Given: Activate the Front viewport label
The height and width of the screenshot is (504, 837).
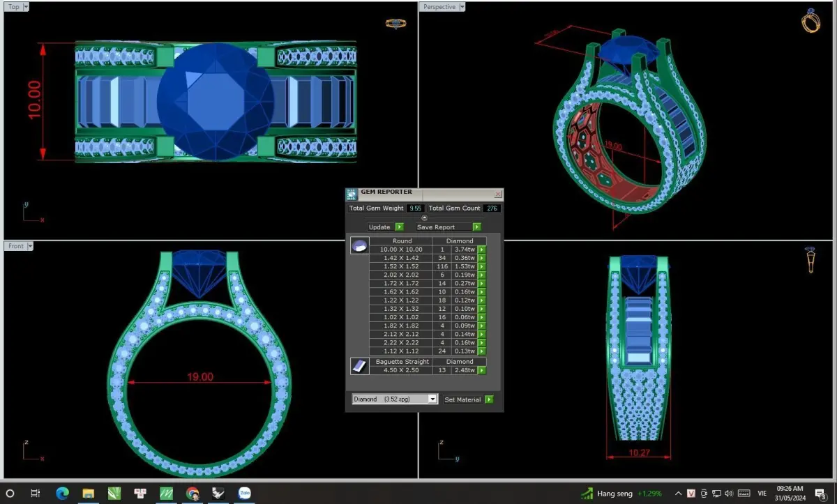Looking at the screenshot, I should click(16, 246).
